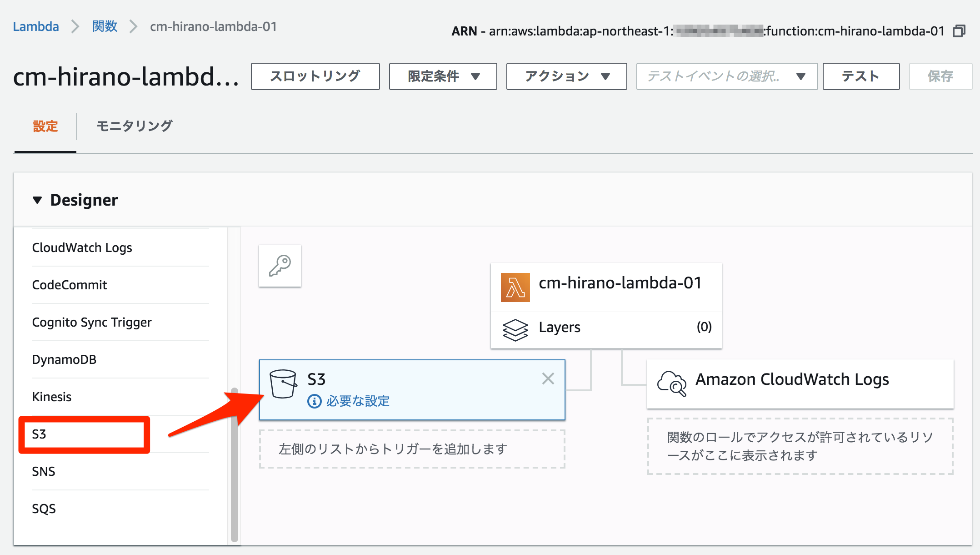Click the スロットリング button
The image size is (980, 555).
tap(315, 76)
